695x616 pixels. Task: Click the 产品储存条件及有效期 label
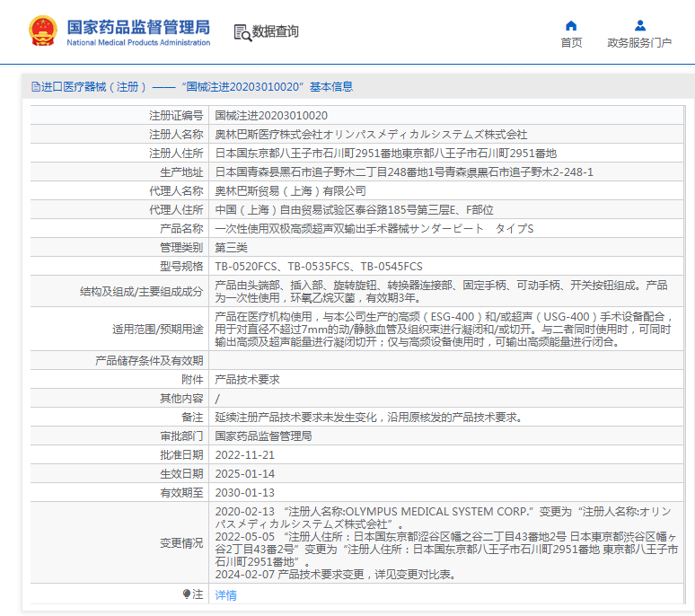149,361
